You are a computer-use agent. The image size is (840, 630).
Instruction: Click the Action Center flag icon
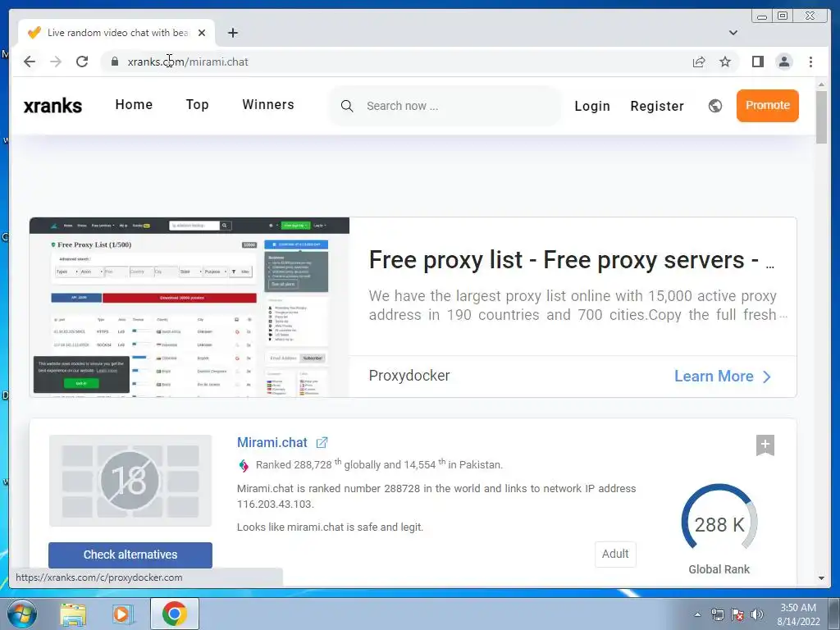coord(737,614)
